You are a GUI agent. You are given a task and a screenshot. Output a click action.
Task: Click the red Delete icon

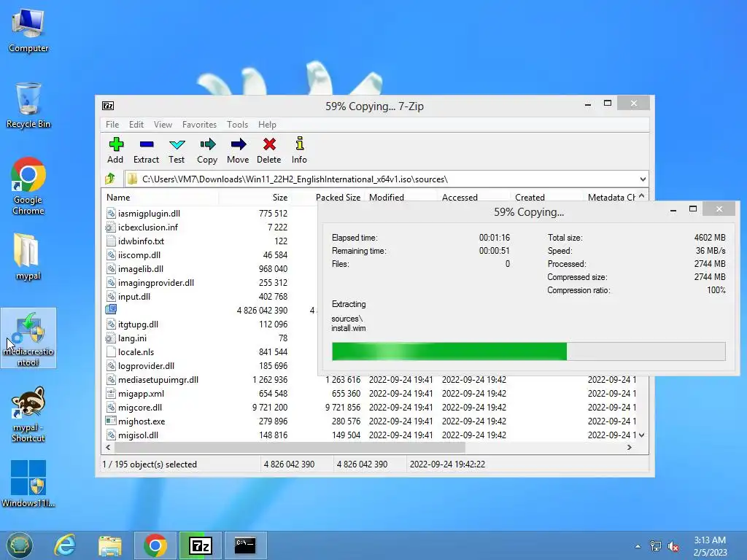coord(269,144)
